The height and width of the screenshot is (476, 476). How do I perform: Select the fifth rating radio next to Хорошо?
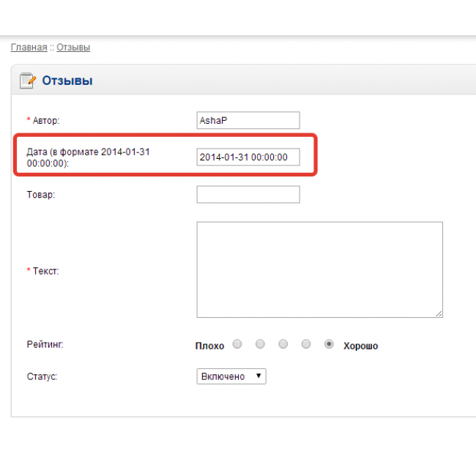(x=330, y=344)
